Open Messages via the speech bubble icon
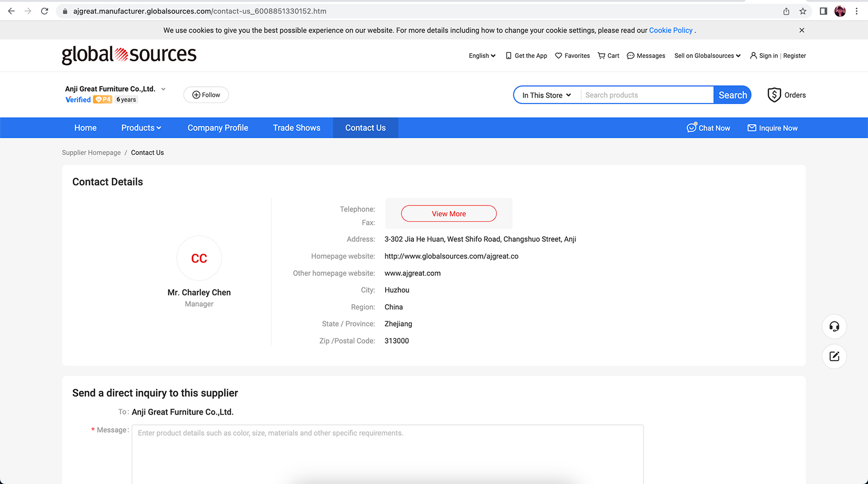868x484 pixels. (x=630, y=56)
